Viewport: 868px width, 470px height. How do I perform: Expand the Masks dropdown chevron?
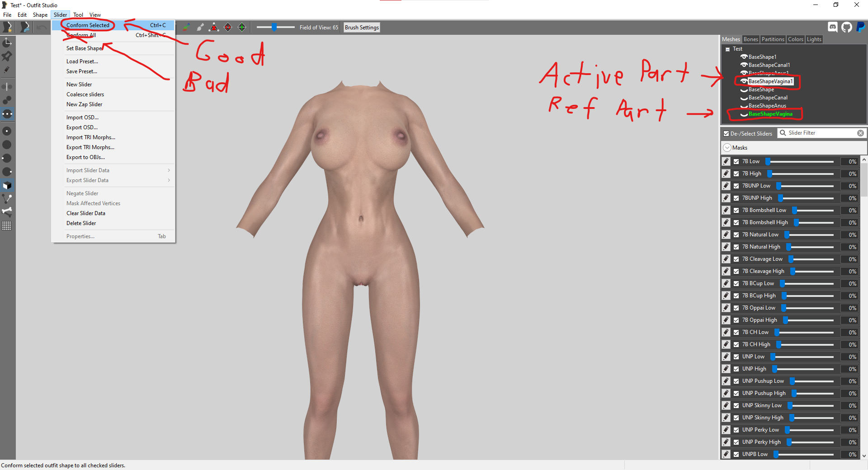click(727, 148)
